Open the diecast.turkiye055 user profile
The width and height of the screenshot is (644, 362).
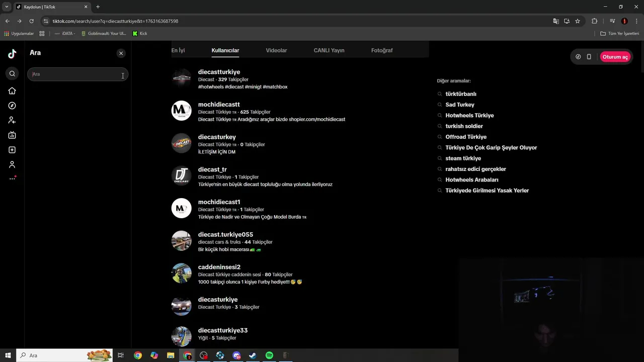[225, 234]
